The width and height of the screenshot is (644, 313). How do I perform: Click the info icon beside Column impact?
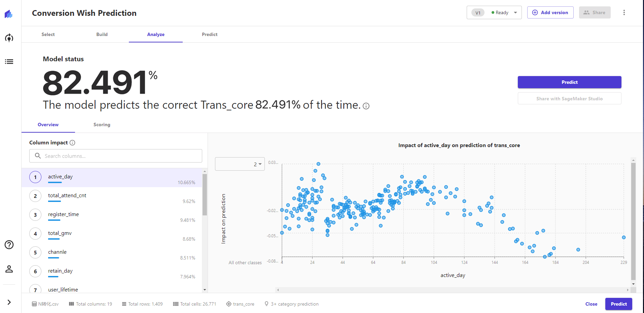72,143
